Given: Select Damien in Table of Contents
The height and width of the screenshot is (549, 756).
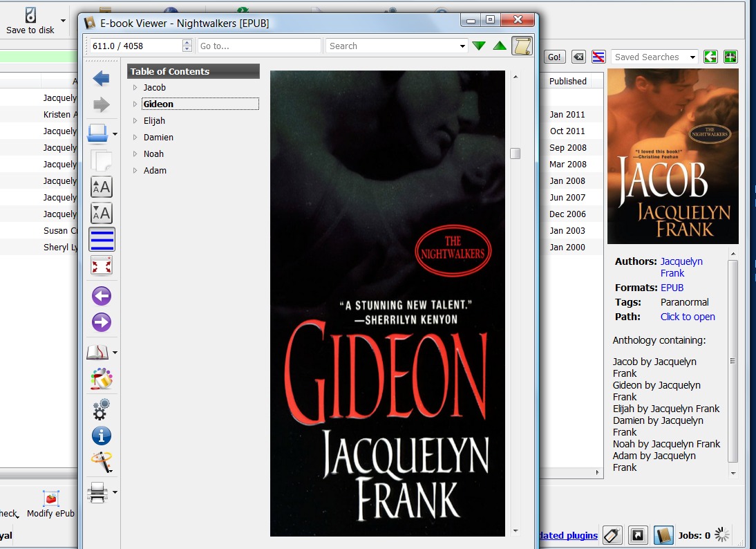Looking at the screenshot, I should 158,137.
